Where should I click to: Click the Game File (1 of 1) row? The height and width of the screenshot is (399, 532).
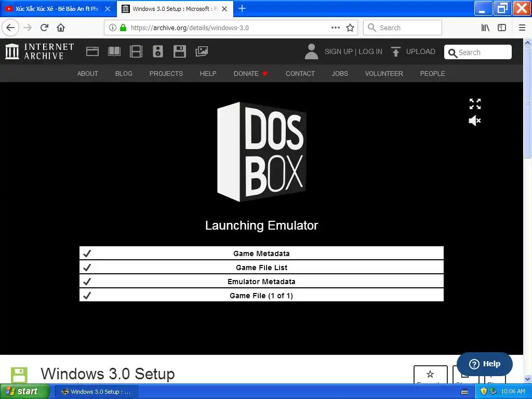[261, 295]
